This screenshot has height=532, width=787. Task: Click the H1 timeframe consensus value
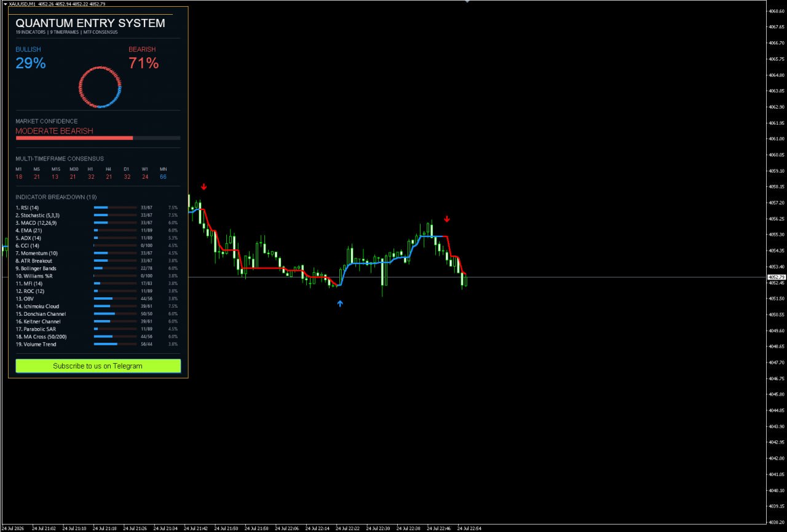point(91,177)
